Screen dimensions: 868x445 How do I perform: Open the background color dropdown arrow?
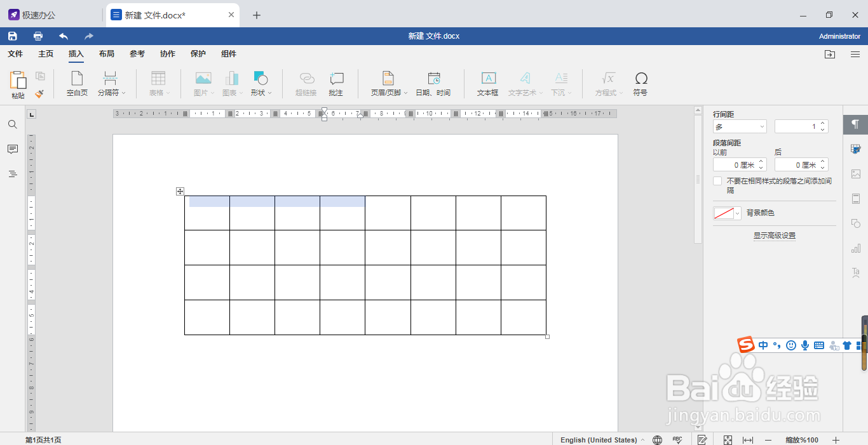pyautogui.click(x=738, y=214)
